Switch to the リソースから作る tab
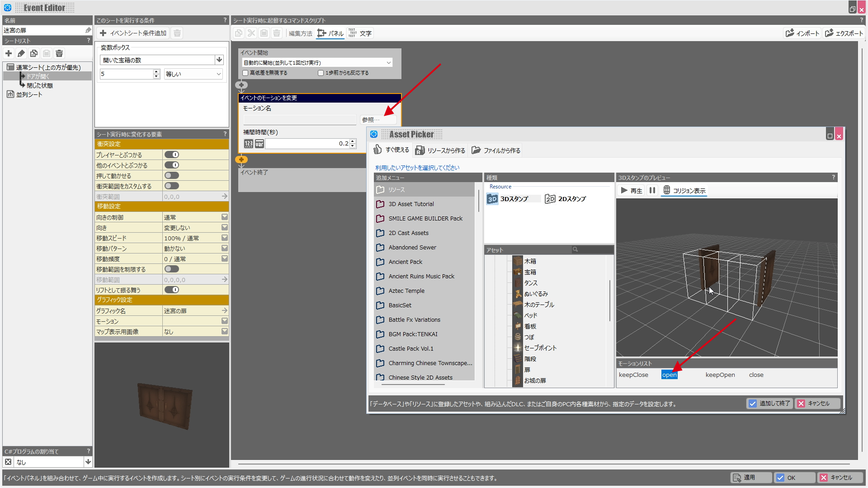The width and height of the screenshot is (868, 488). coord(440,150)
